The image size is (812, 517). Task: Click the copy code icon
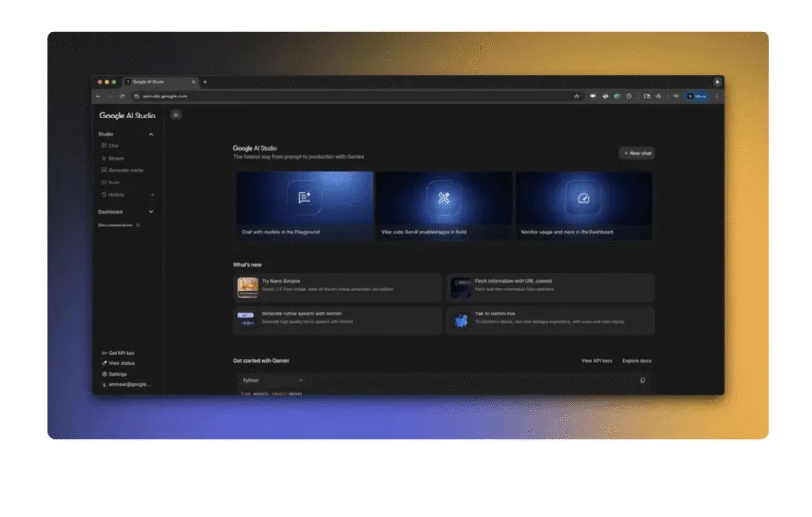[x=642, y=380]
